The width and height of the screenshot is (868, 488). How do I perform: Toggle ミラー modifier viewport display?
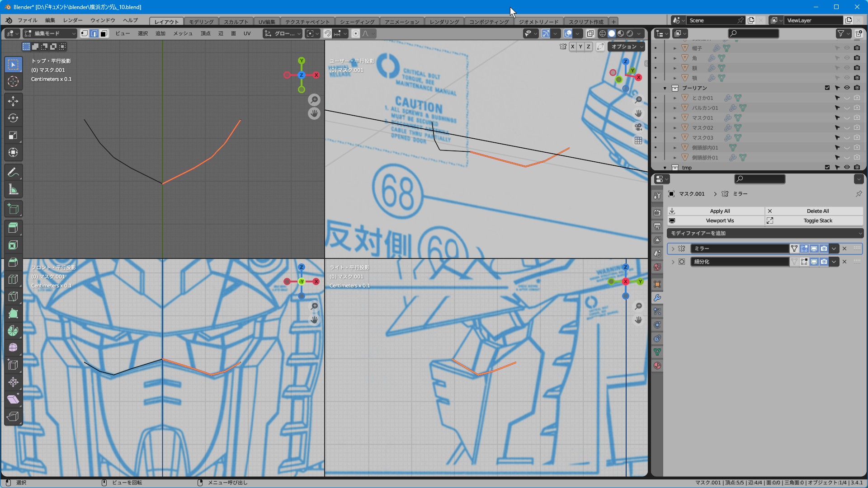point(814,249)
